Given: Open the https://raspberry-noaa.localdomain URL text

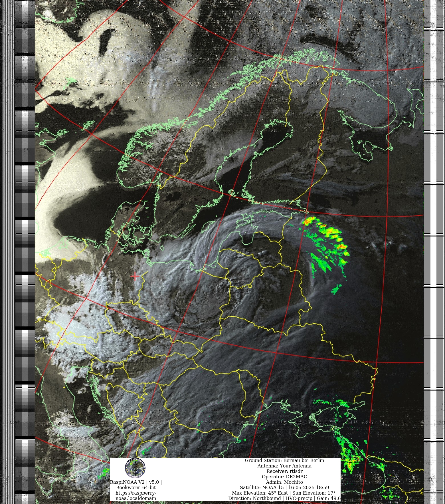Looking at the screenshot, I should (x=136, y=496).
